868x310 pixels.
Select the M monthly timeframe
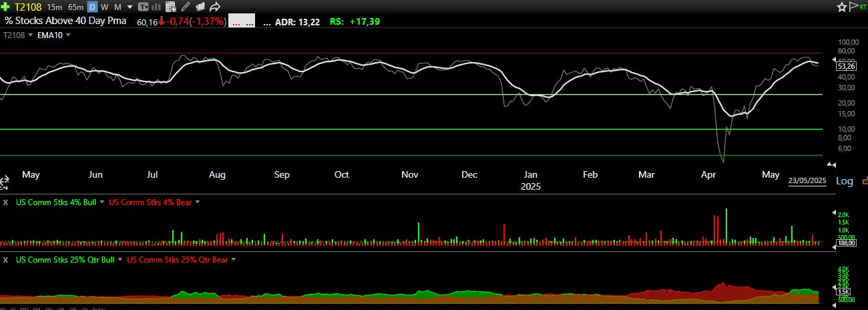click(x=118, y=7)
